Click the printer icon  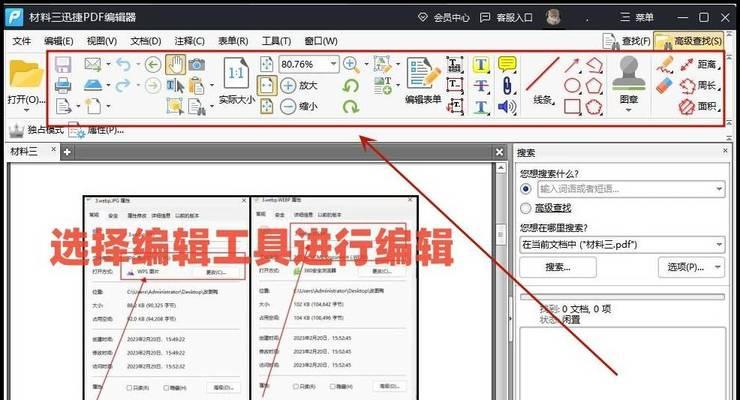coord(63,85)
